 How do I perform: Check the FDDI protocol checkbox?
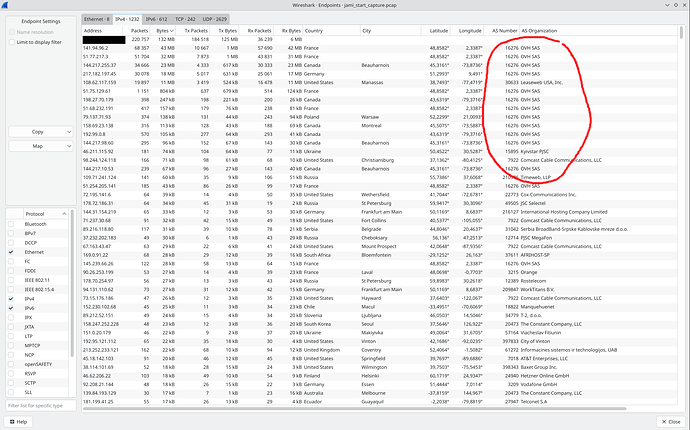click(x=11, y=271)
